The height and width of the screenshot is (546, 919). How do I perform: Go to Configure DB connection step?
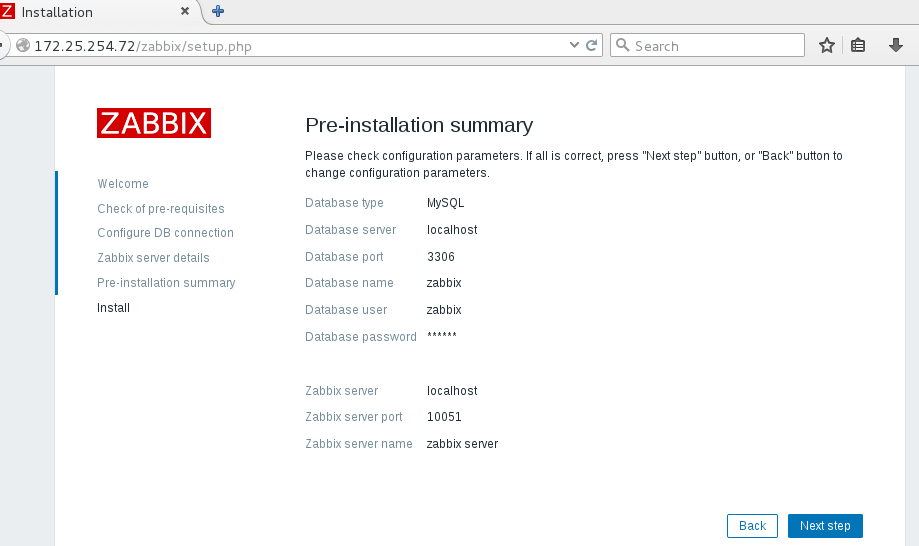(x=165, y=233)
